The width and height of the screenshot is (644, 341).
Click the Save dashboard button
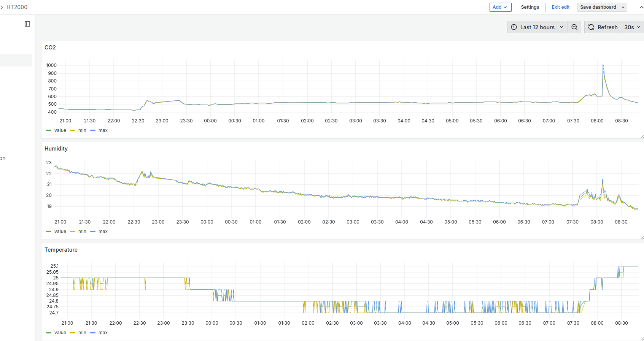pos(598,7)
